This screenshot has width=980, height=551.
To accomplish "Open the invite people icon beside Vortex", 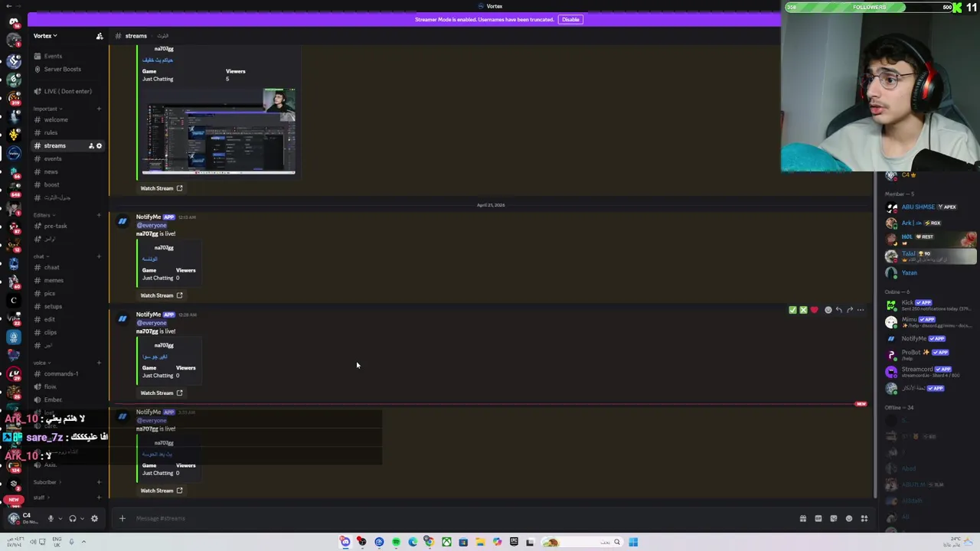I will coord(100,36).
